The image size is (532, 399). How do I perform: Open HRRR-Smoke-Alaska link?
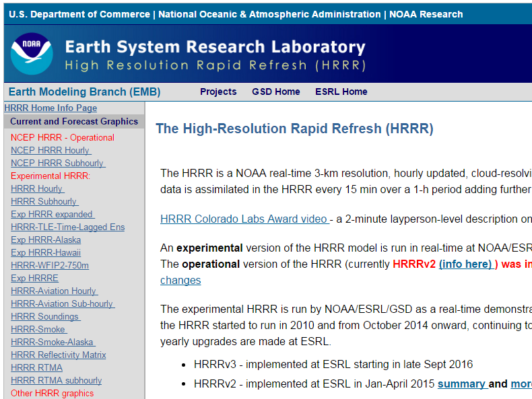[x=53, y=342]
